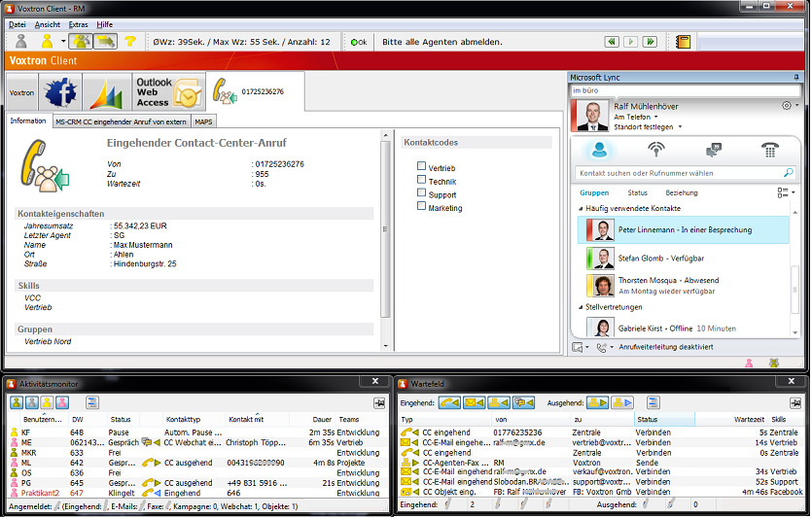Click the yellow agent status icon
This screenshot has width=812, height=518.
coord(47,42)
